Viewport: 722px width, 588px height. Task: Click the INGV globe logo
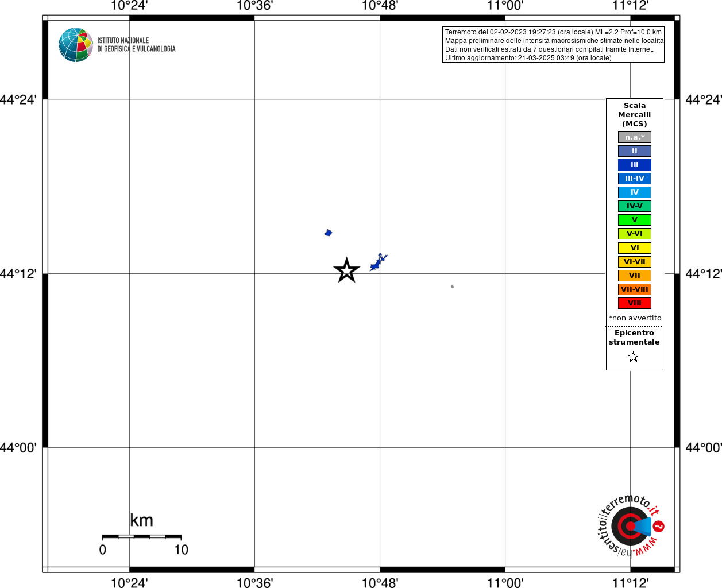(76, 45)
